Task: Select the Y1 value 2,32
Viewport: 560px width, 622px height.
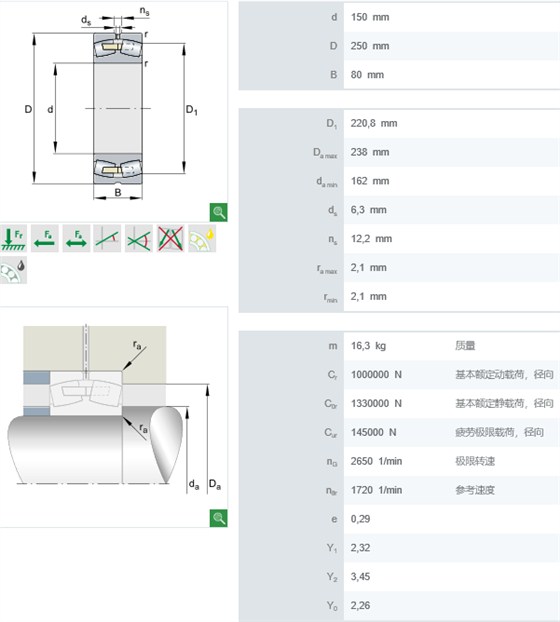Action: [x=360, y=548]
